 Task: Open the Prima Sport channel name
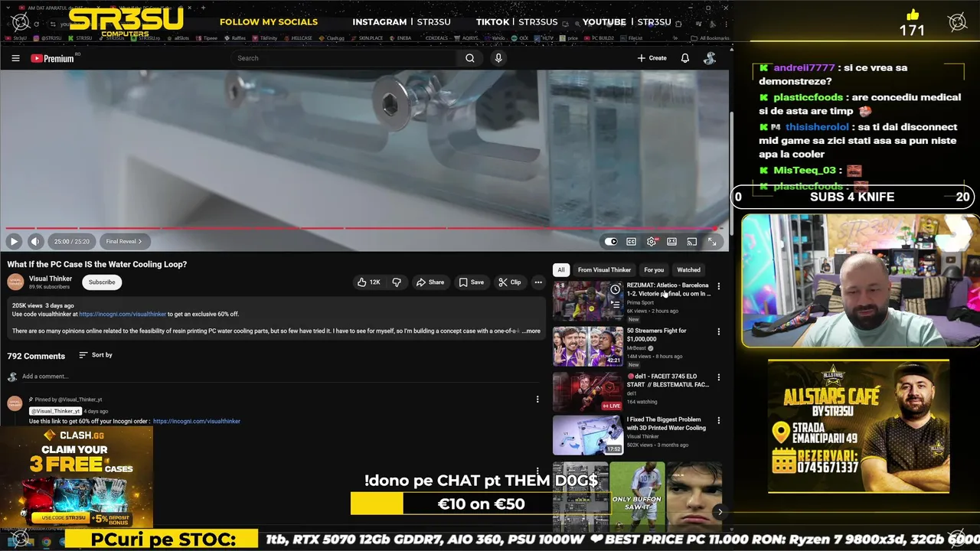click(640, 302)
